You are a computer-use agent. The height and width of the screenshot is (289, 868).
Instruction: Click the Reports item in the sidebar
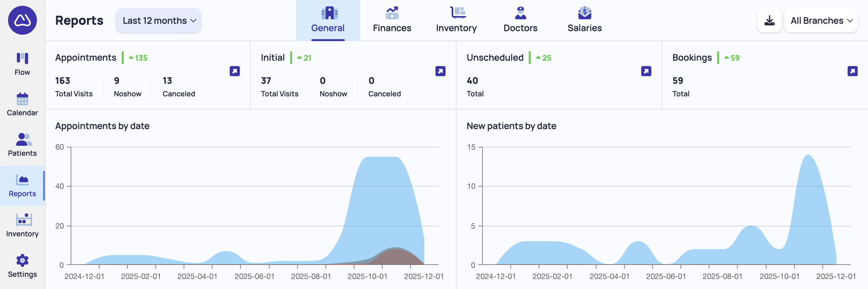22,185
